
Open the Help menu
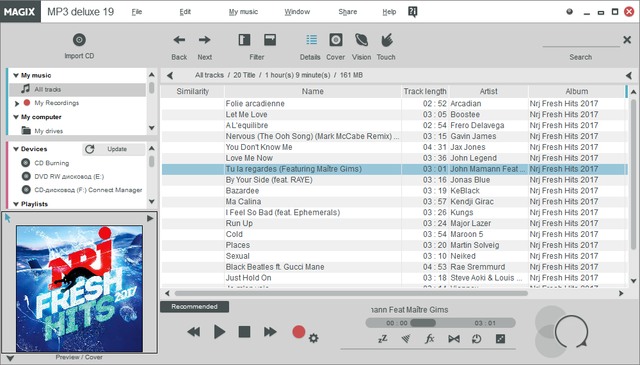click(389, 12)
